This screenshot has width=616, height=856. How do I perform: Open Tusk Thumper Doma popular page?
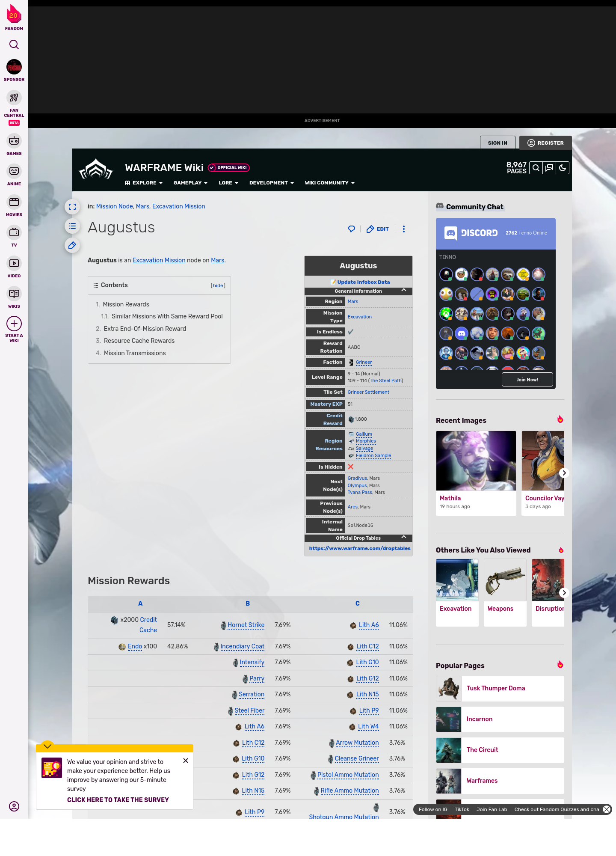(500, 688)
